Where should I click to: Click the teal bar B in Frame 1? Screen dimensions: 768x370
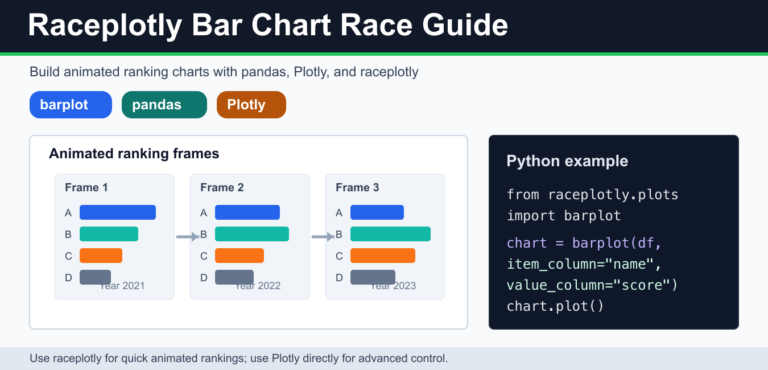(x=109, y=234)
